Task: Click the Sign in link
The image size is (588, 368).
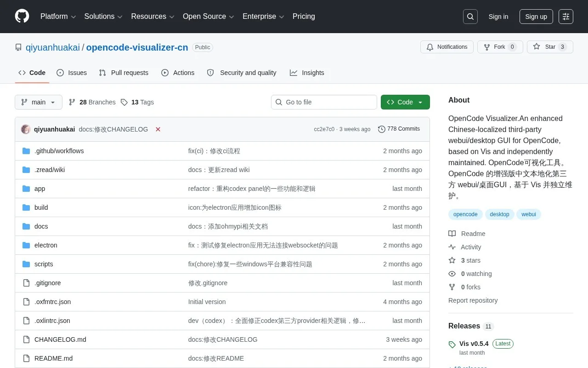Action: pos(498,17)
